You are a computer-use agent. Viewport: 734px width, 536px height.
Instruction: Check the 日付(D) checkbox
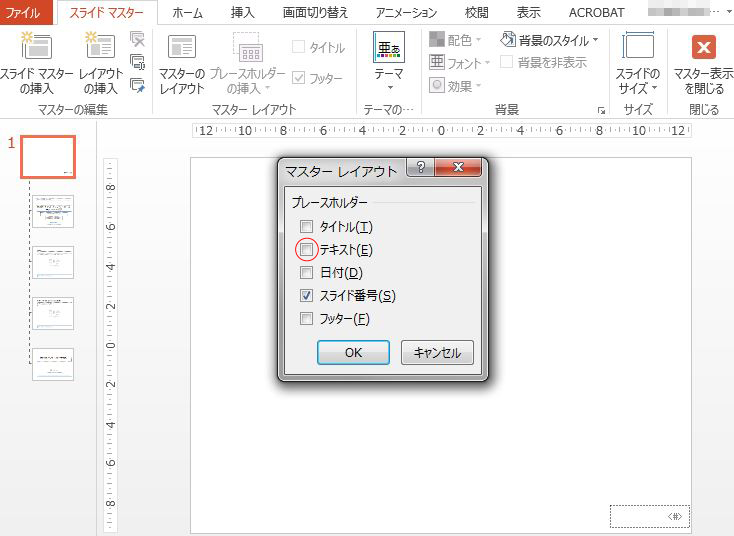[306, 272]
